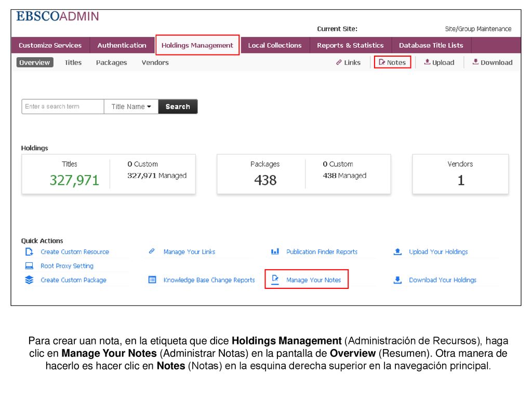Click the Knowledge Base Change Reports icon
This screenshot has width=532, height=399.
(x=152, y=280)
